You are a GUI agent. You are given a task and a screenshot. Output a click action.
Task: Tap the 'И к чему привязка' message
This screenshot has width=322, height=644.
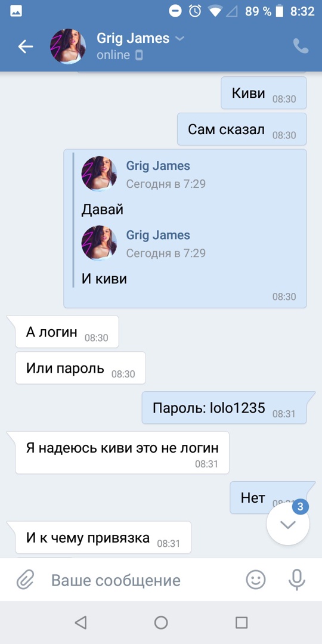103,538
